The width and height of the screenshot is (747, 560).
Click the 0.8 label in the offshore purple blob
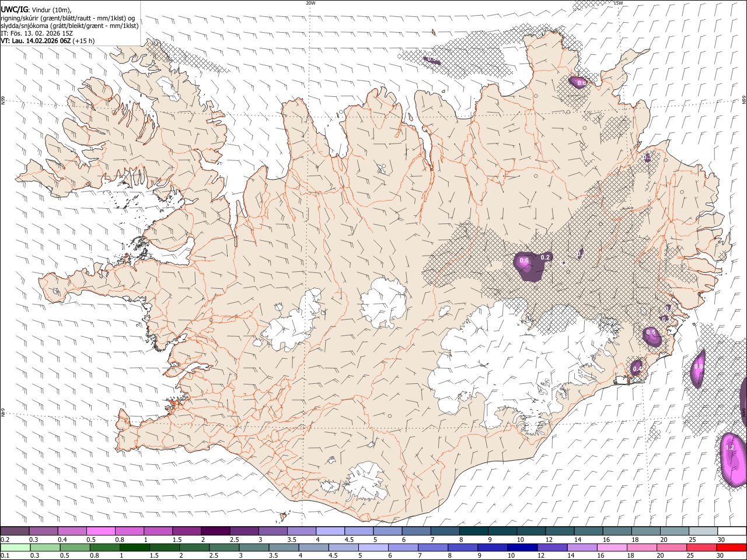(699, 366)
